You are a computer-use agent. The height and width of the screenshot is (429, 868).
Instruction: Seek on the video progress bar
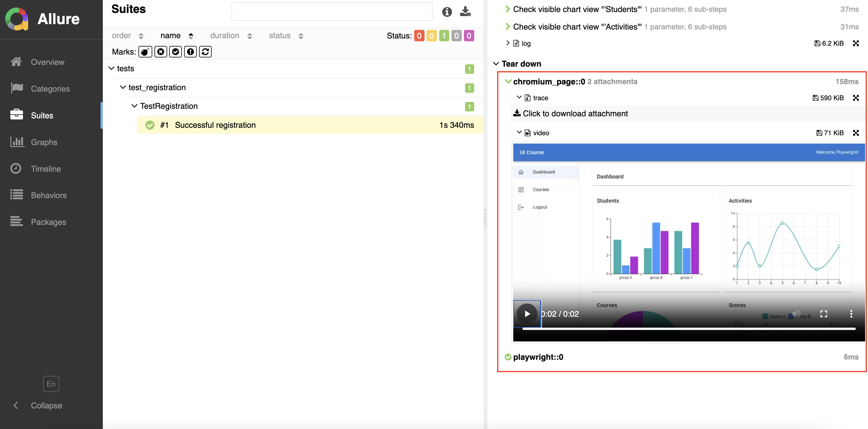tap(689, 329)
